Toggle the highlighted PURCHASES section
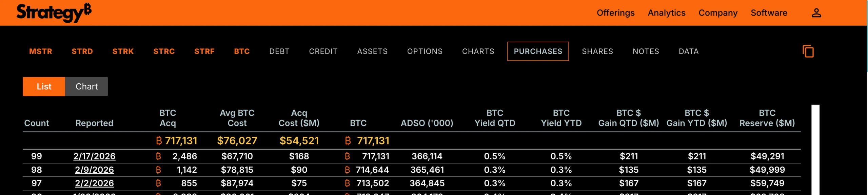 538,51
